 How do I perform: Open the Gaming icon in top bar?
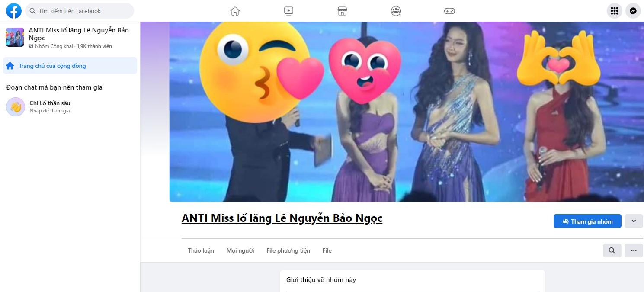(449, 11)
